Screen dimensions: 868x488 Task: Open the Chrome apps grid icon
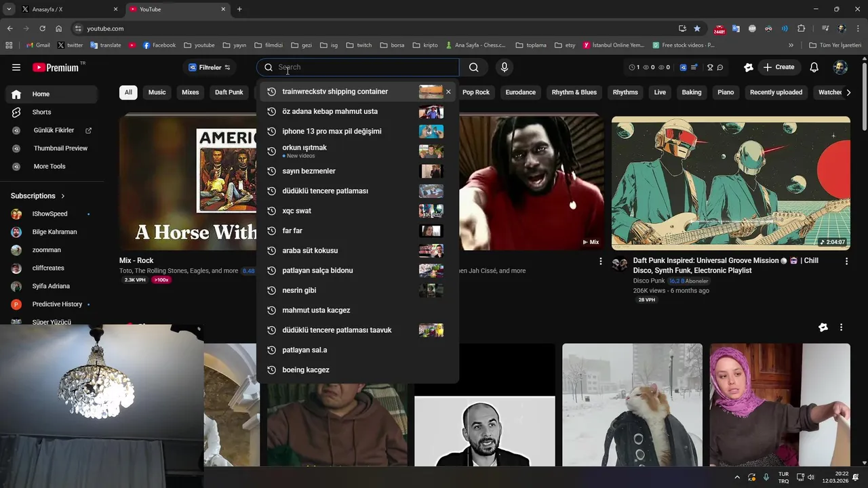point(9,45)
